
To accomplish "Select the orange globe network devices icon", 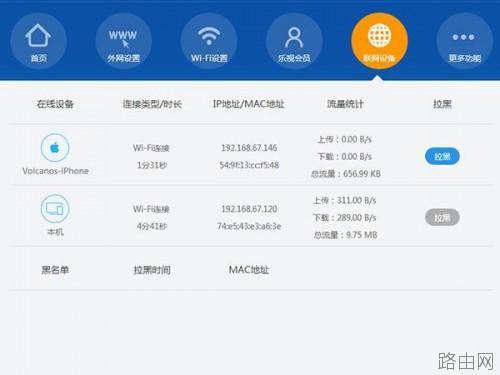I will click(x=379, y=41).
